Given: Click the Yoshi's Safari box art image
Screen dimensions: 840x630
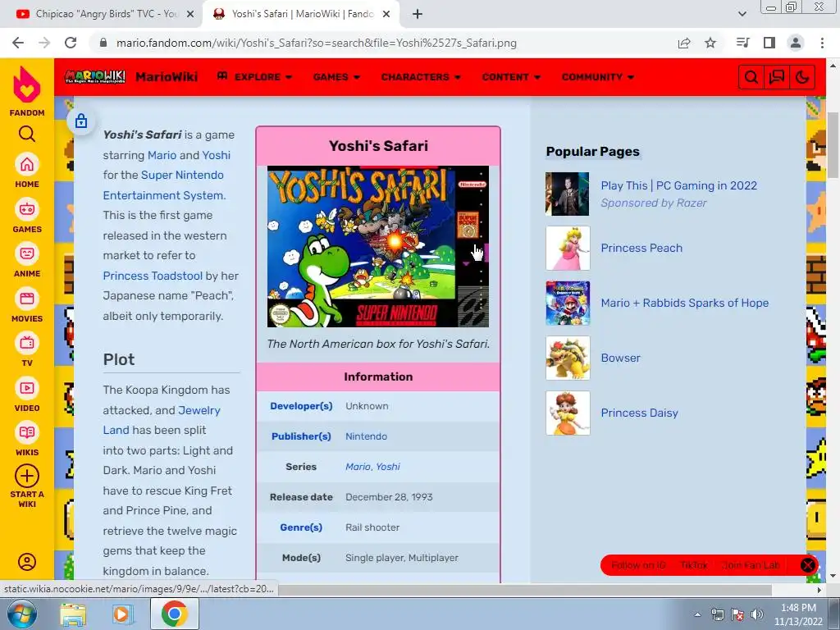Looking at the screenshot, I should (x=378, y=246).
